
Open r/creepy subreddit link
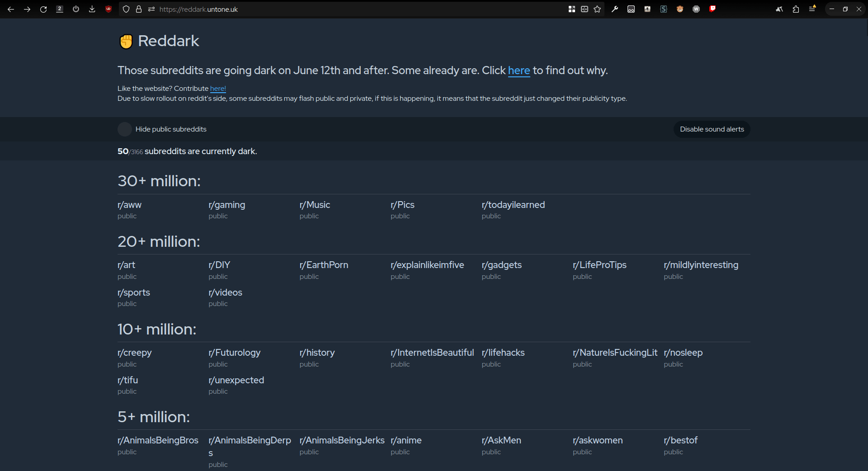(134, 353)
